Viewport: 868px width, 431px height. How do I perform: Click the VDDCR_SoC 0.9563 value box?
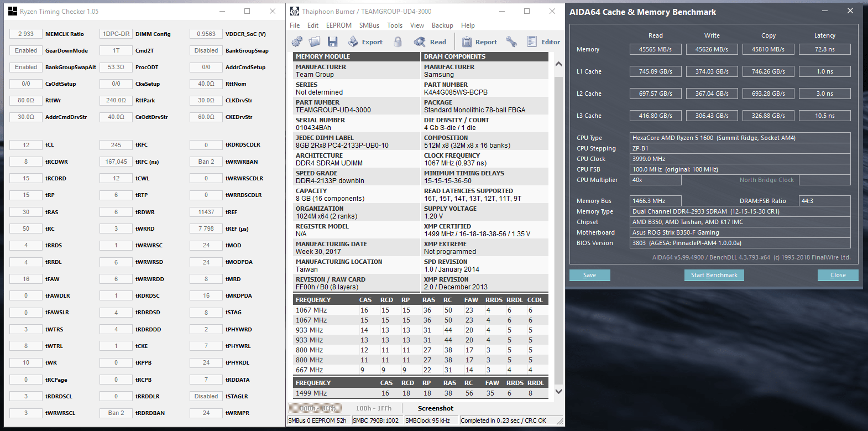pos(206,34)
